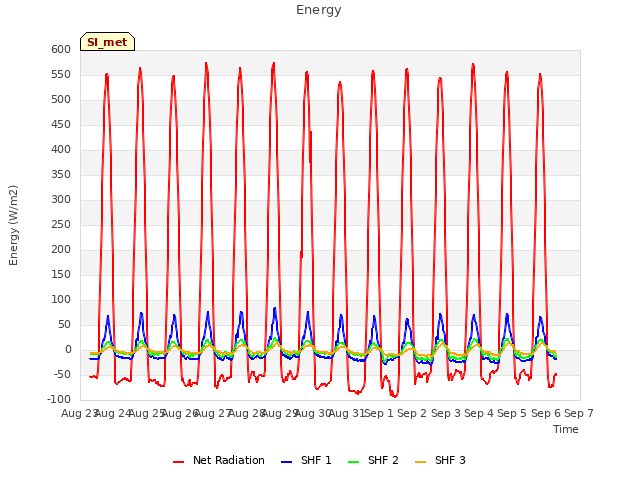The height and width of the screenshot is (480, 640).
Task: Click the 500 y-axis tick label
Action: 61,100
